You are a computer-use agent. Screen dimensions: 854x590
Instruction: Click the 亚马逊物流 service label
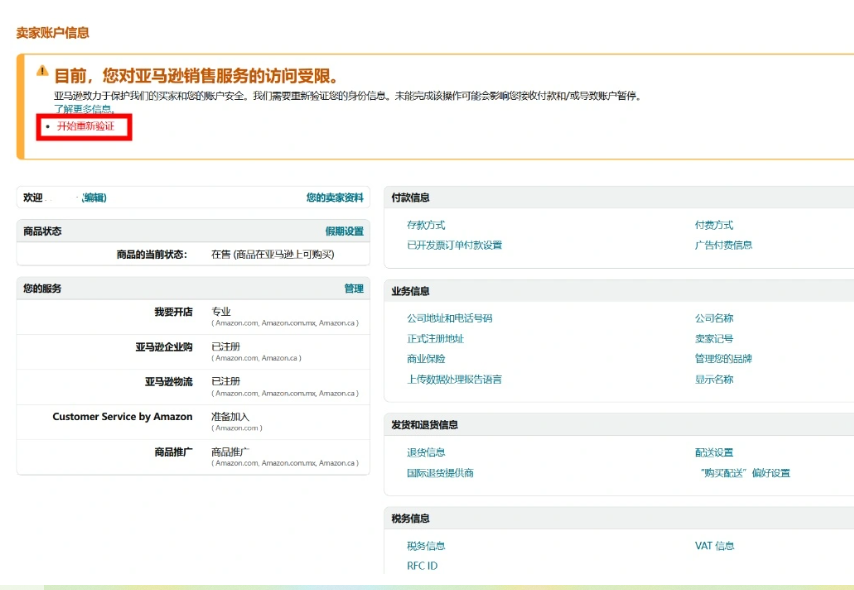point(169,382)
